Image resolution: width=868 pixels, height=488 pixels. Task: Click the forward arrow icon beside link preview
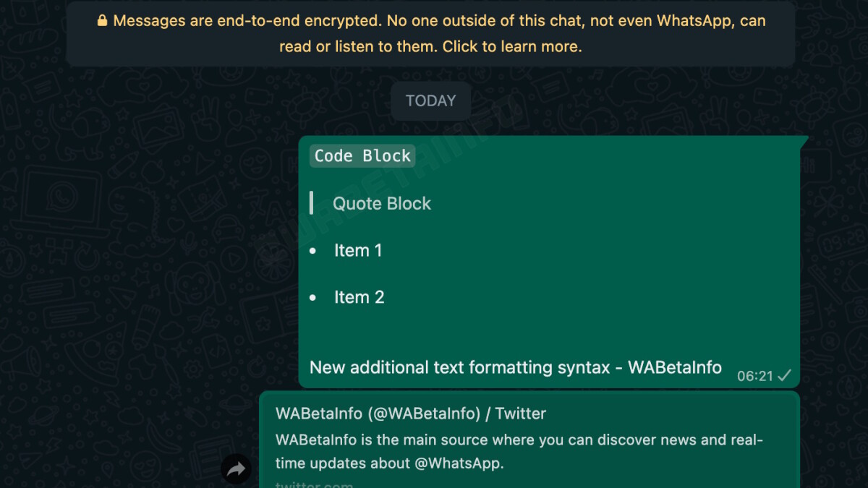coord(236,470)
